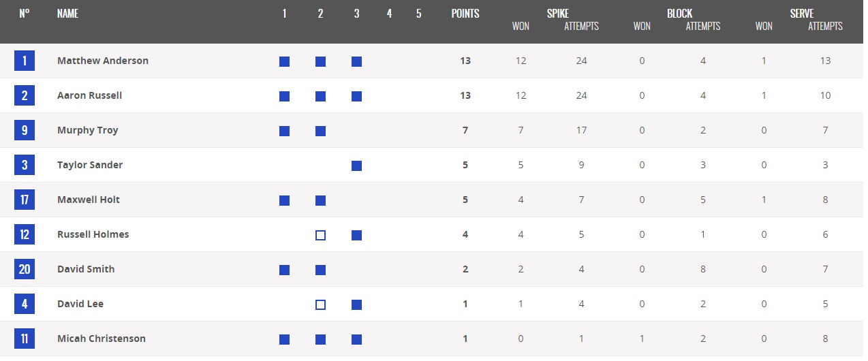The width and height of the screenshot is (868, 361).
Task: Click David Lee's hollow set 2 square
Action: tap(320, 304)
